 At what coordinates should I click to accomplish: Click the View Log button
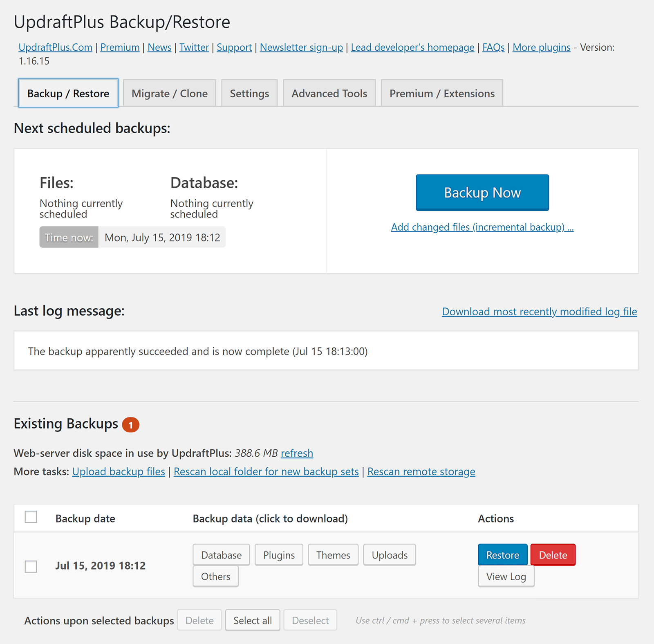(x=506, y=576)
